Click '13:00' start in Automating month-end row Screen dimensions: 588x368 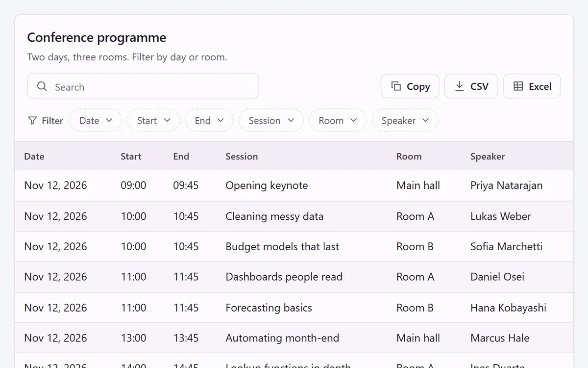pos(133,338)
